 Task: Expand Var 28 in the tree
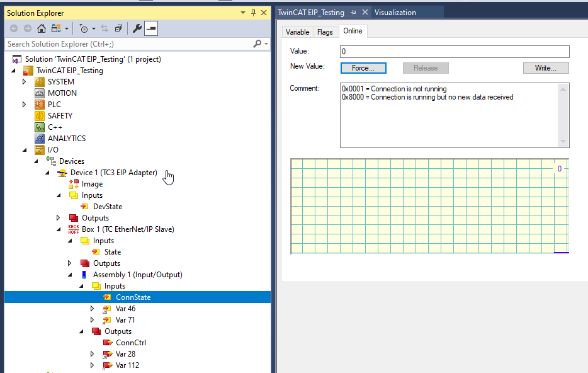(93, 354)
